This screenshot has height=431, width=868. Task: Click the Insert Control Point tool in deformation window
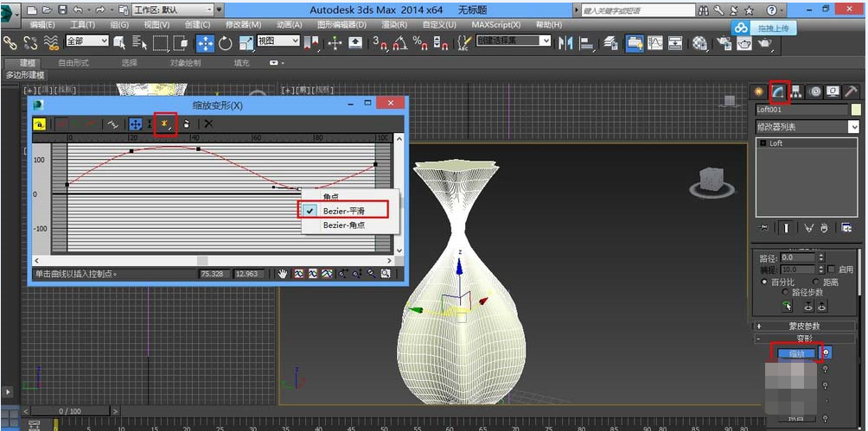click(163, 124)
